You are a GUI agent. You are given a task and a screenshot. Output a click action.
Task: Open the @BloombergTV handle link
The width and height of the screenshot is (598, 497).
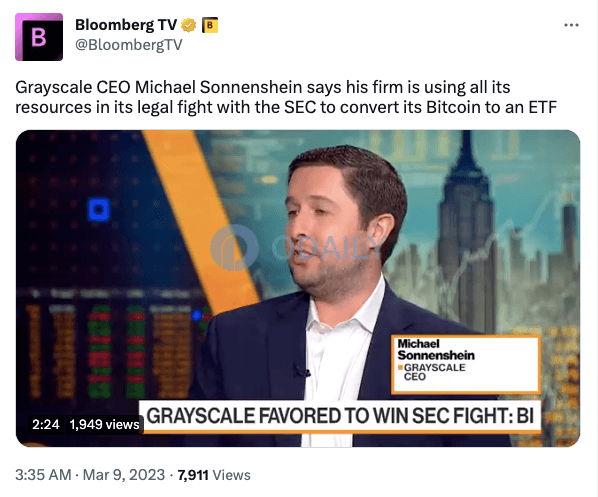[129, 45]
